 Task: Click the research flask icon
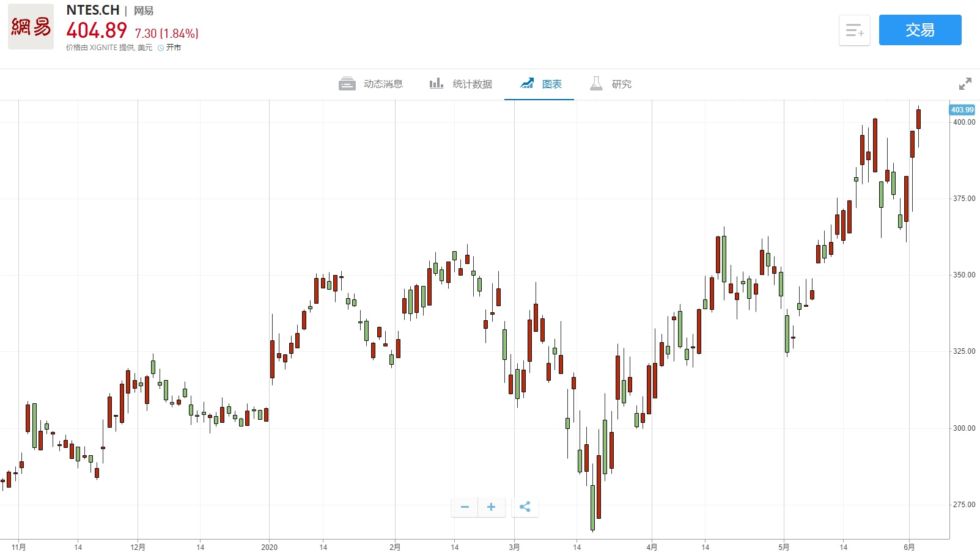click(x=596, y=84)
